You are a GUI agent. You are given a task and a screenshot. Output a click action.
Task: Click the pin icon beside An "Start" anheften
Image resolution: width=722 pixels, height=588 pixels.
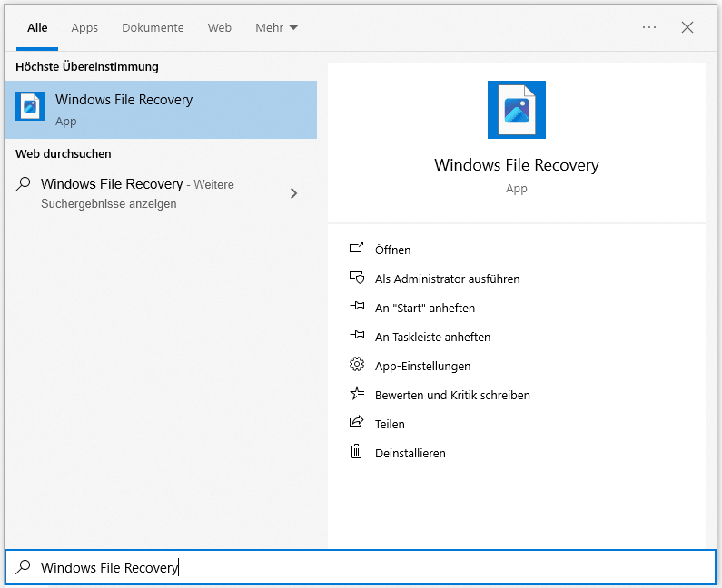click(x=357, y=306)
